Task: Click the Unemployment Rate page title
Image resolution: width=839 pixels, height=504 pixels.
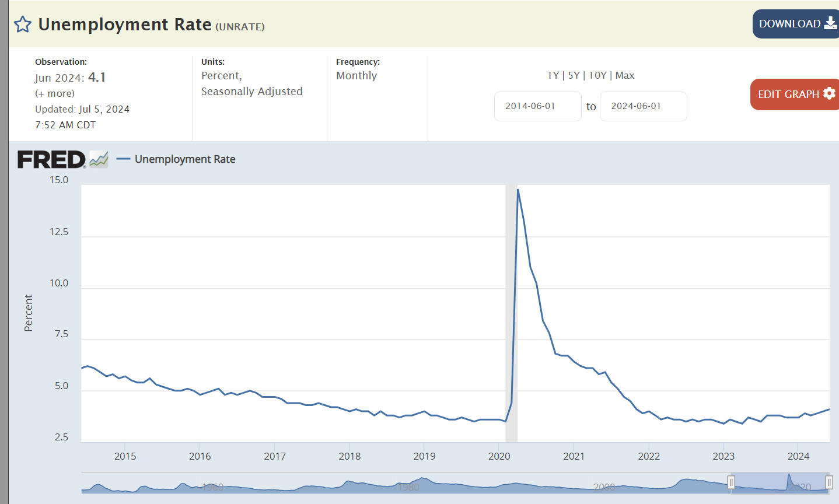Action: tap(125, 24)
